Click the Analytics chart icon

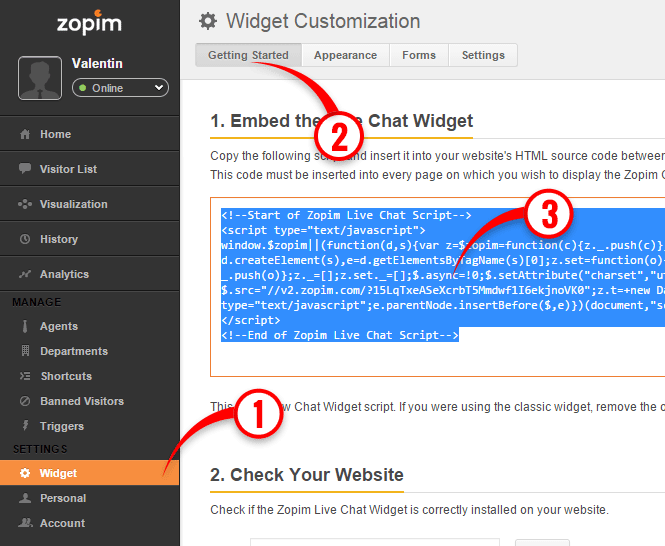coord(25,274)
